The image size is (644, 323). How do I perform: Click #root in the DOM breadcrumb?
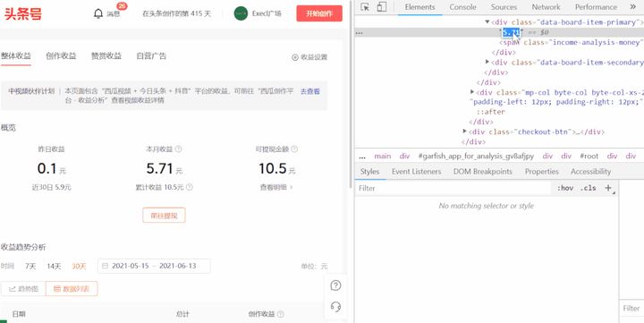coord(589,157)
